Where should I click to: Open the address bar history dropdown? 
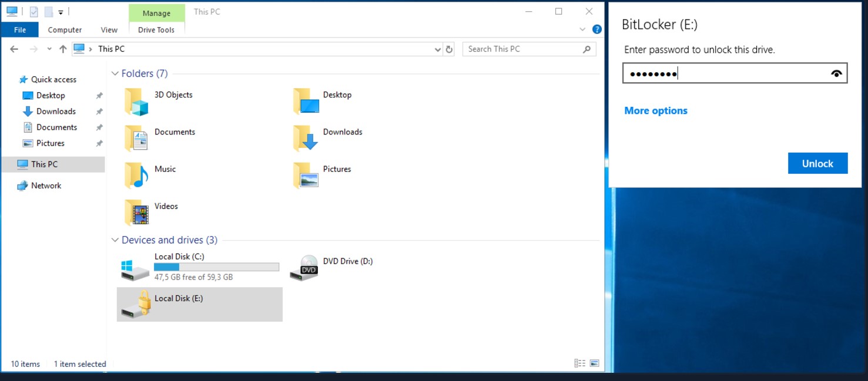click(438, 50)
